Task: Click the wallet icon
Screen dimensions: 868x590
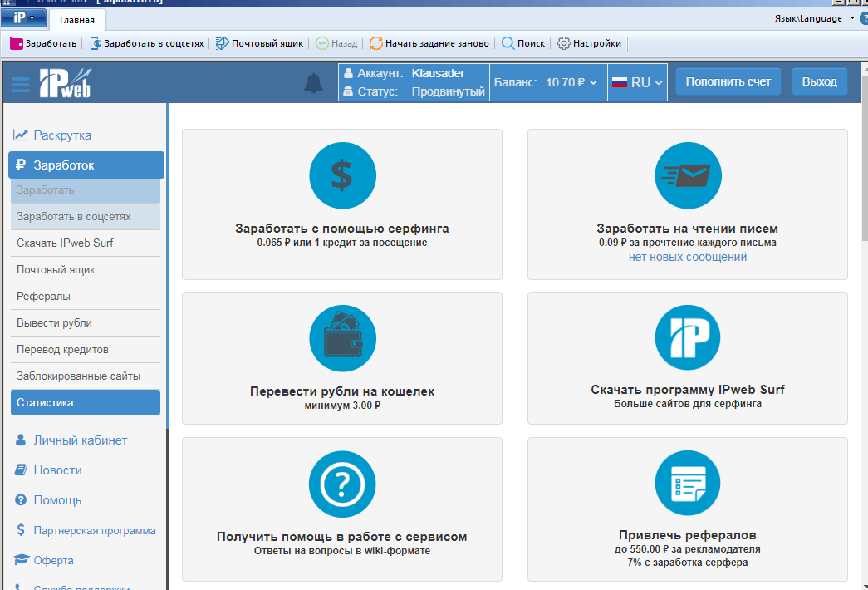Action: pos(342,338)
